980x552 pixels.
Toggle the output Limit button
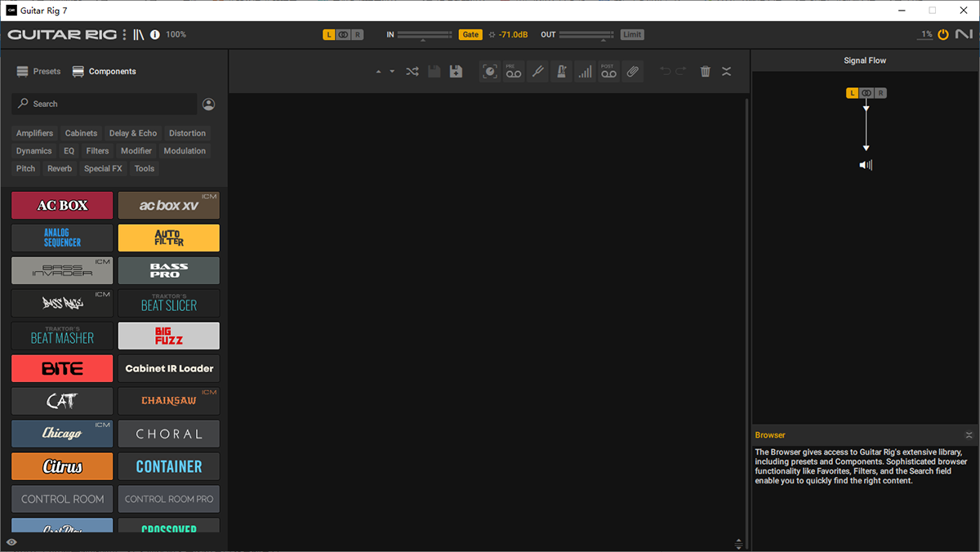[x=632, y=34]
